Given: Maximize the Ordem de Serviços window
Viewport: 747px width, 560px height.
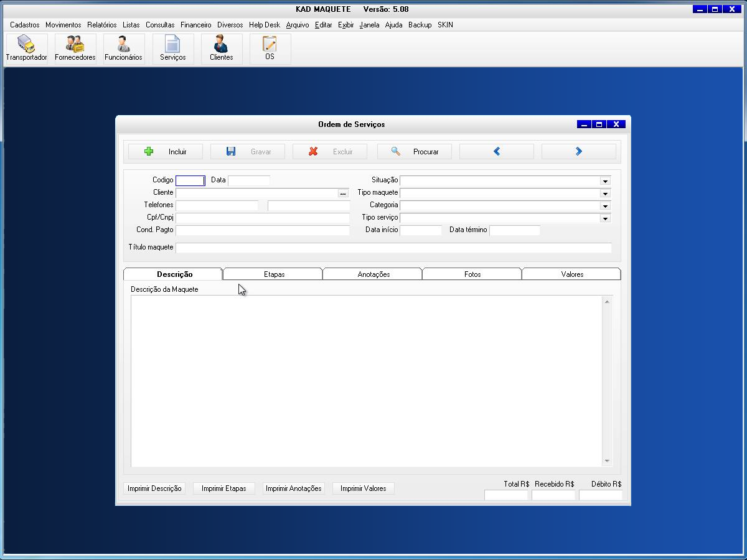Looking at the screenshot, I should [599, 124].
